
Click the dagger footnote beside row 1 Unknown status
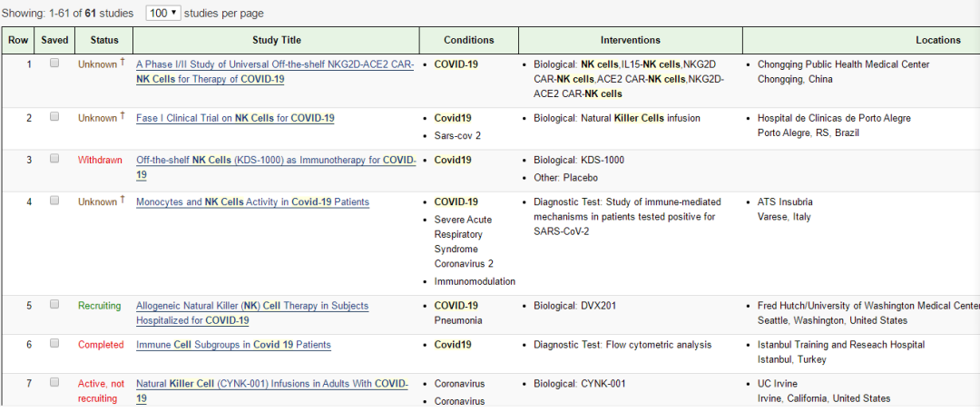coord(122,63)
